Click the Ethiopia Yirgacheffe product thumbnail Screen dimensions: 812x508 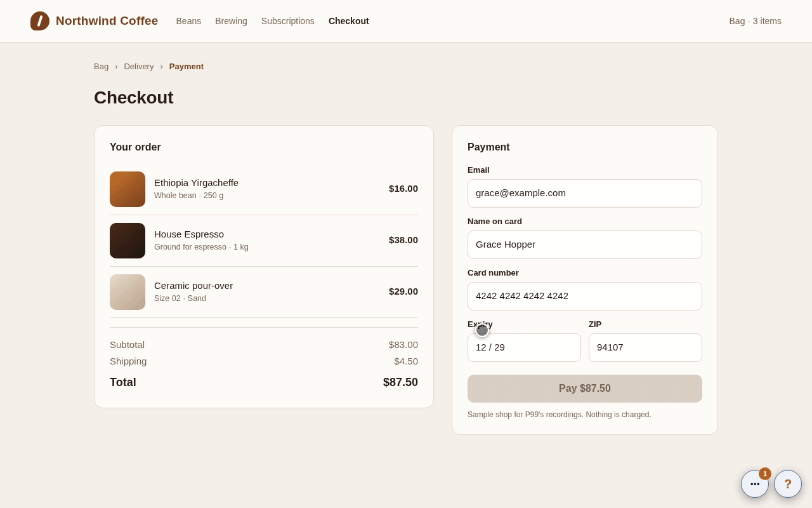tap(128, 189)
